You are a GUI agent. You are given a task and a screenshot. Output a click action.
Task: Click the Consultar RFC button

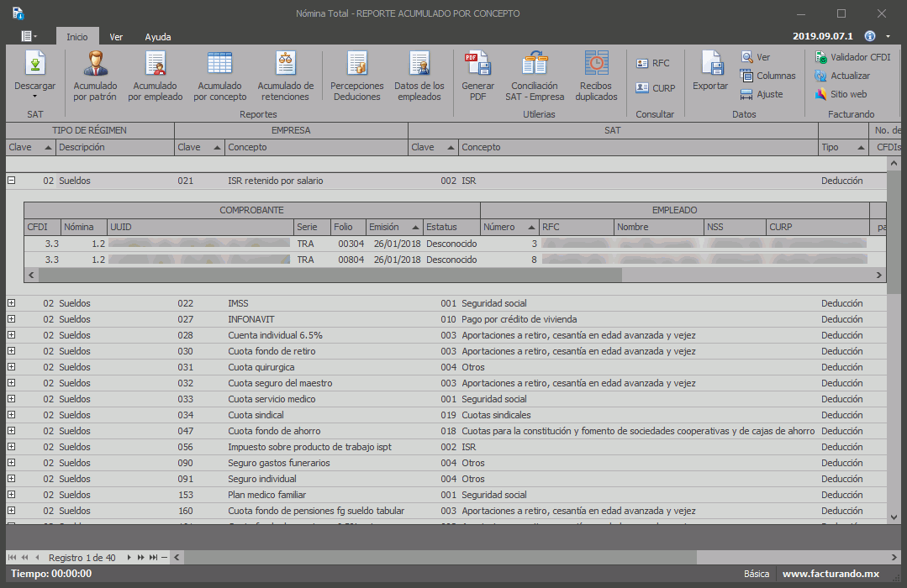pyautogui.click(x=653, y=63)
